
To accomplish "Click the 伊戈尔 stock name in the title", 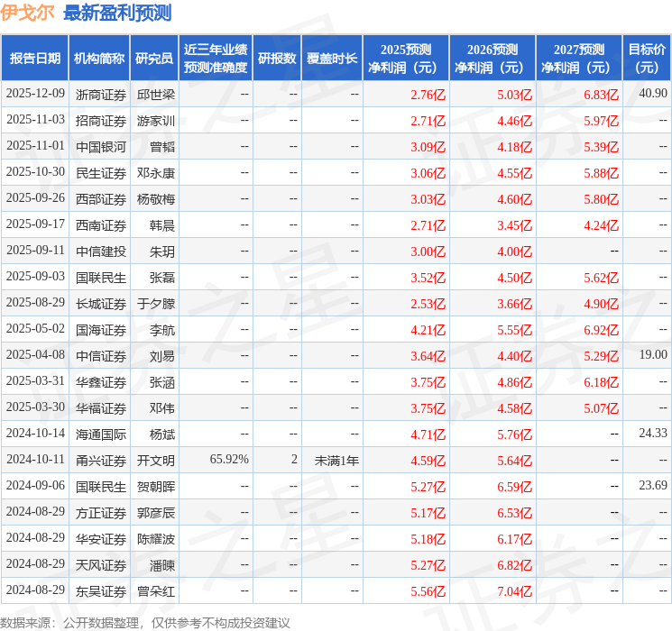I will point(27,14).
